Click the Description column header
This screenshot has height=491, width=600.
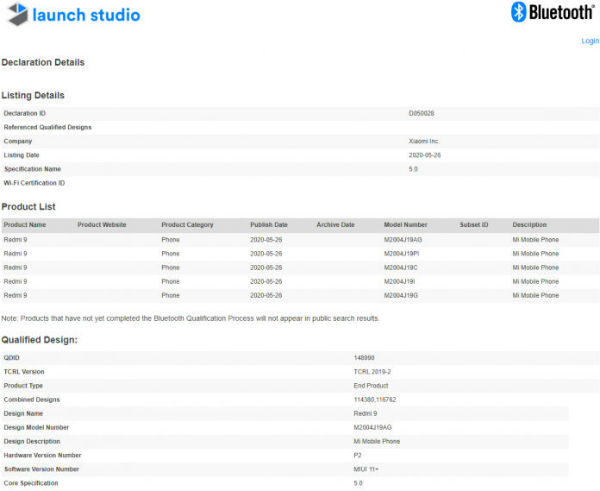point(530,225)
